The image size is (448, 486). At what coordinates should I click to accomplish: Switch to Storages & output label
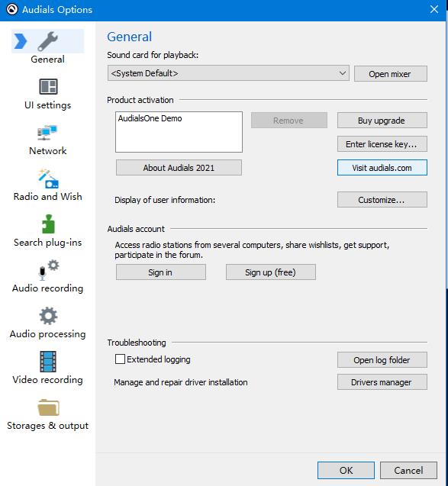pyautogui.click(x=48, y=426)
